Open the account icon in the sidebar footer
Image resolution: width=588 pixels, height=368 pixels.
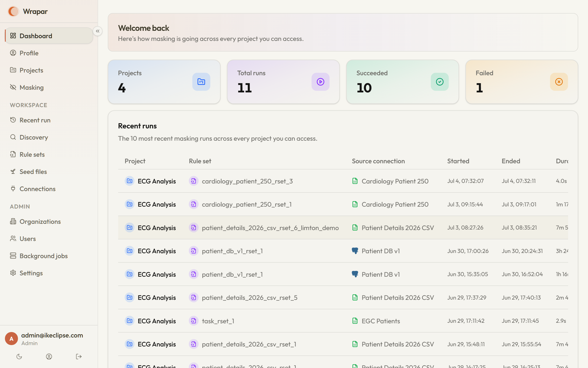tap(49, 357)
